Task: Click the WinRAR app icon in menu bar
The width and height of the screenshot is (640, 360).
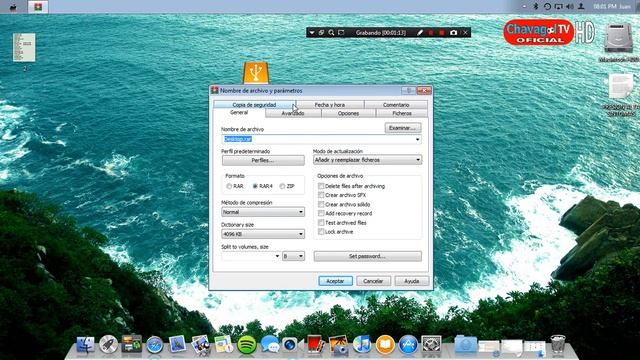Action: coord(38,7)
